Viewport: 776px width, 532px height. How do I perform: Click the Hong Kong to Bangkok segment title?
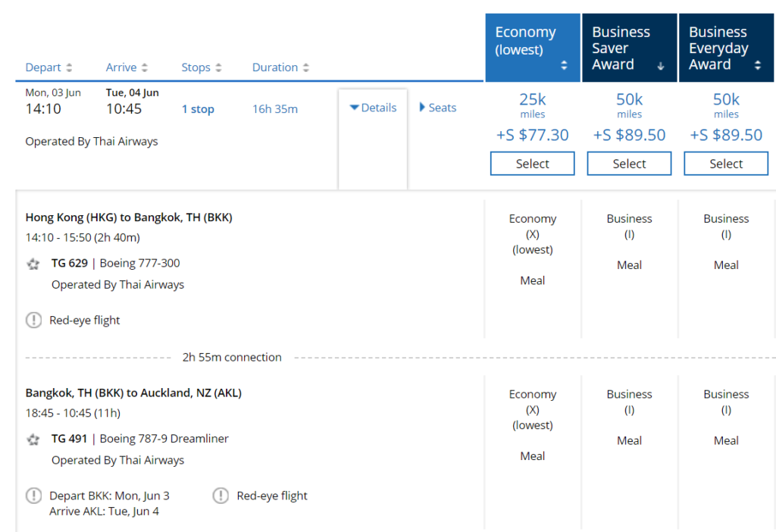129,217
